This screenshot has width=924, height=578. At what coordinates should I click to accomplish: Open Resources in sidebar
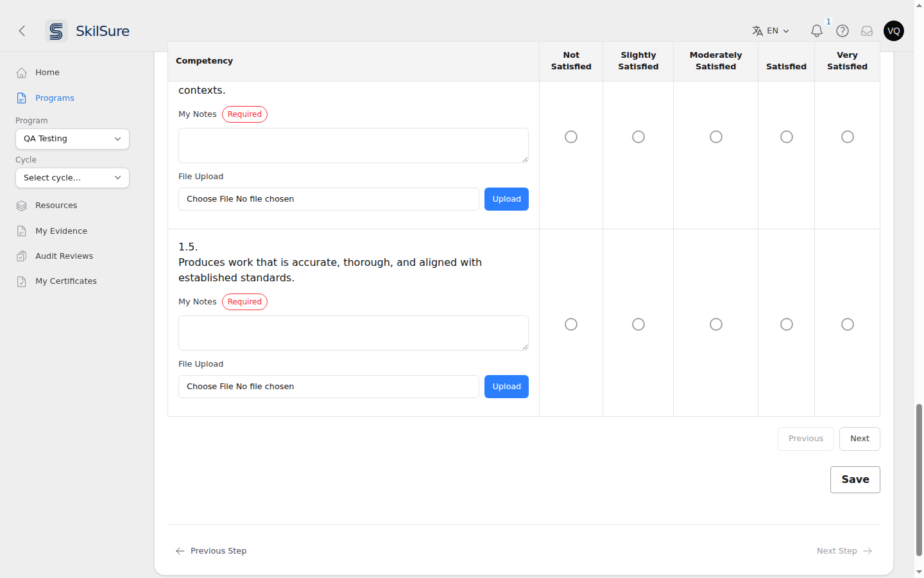pyautogui.click(x=56, y=206)
